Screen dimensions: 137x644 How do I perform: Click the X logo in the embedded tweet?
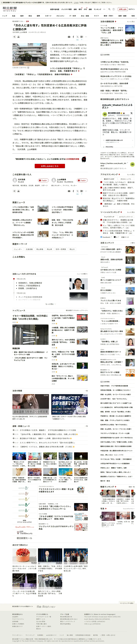point(132,113)
